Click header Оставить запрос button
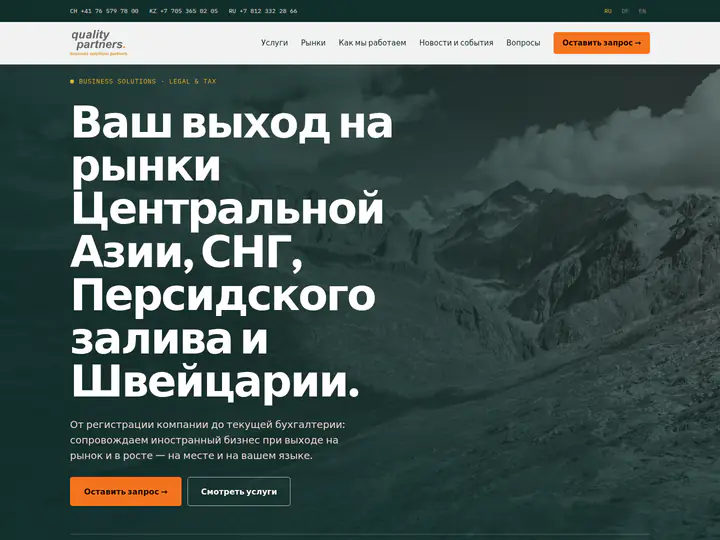The width and height of the screenshot is (720, 540). pyautogui.click(x=602, y=43)
